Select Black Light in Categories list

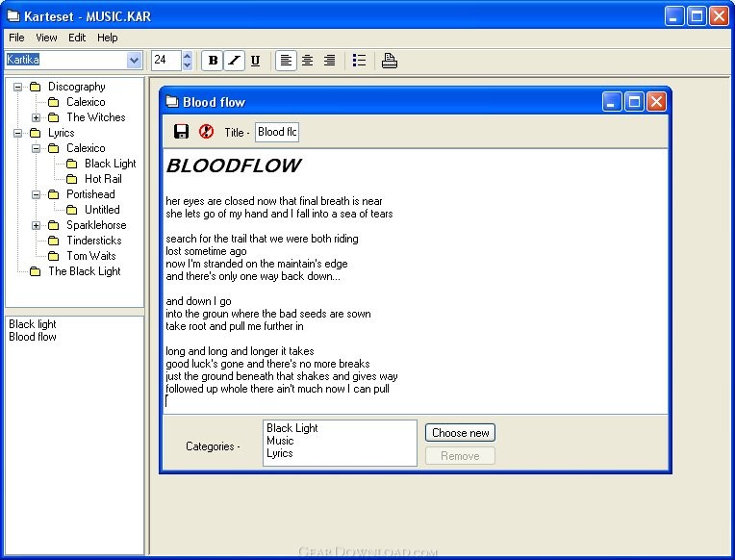(292, 428)
